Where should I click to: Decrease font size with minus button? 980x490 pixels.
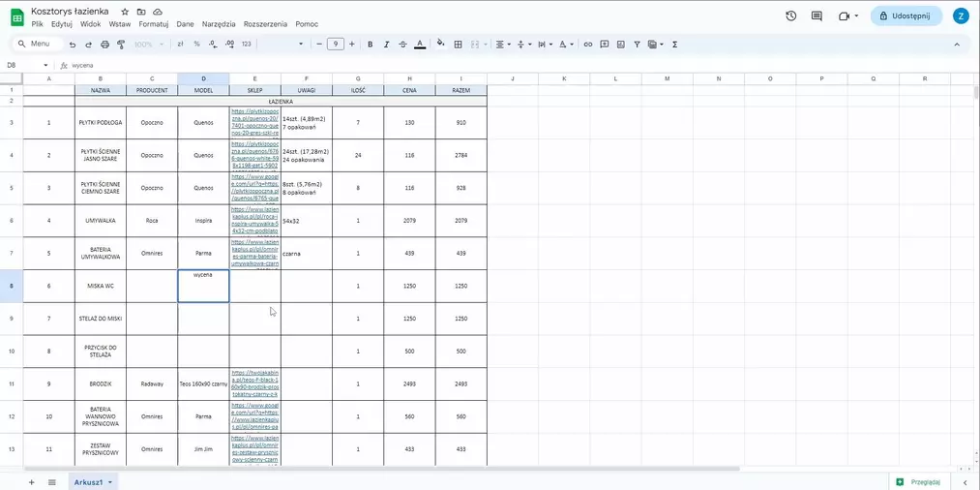pyautogui.click(x=319, y=45)
